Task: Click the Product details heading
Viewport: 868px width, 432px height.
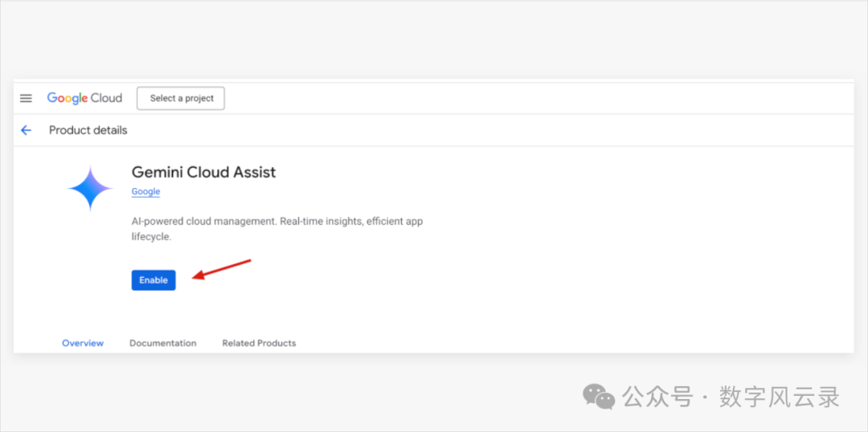Action: point(88,131)
